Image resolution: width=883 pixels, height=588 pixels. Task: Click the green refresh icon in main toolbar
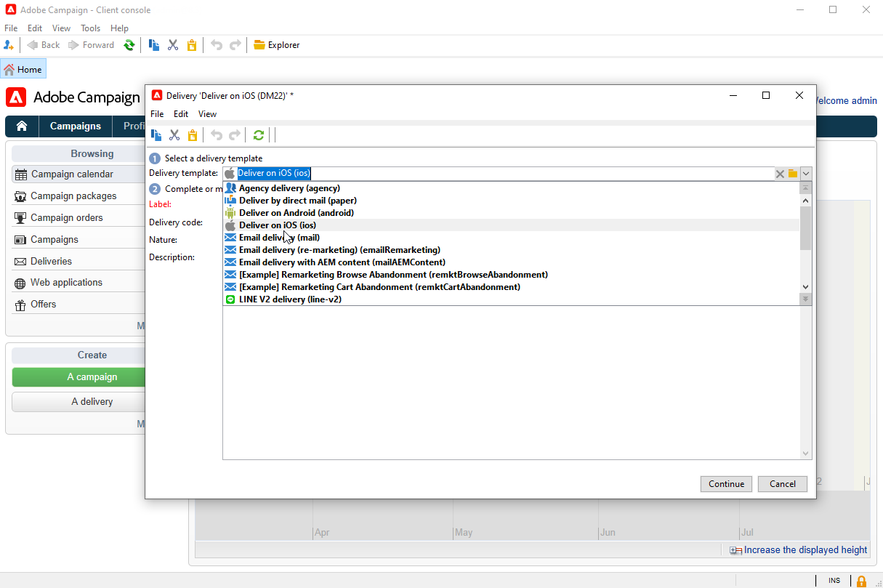[129, 45]
